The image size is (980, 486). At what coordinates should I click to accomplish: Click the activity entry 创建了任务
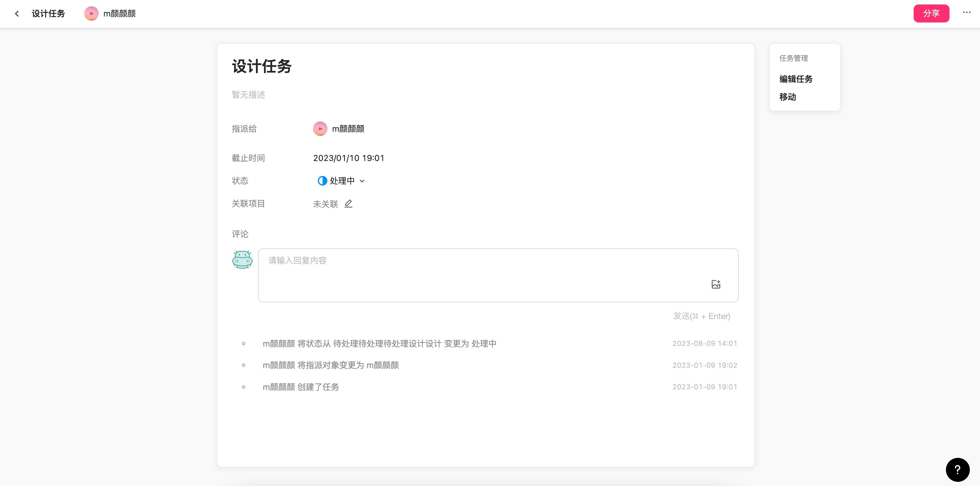tap(300, 387)
